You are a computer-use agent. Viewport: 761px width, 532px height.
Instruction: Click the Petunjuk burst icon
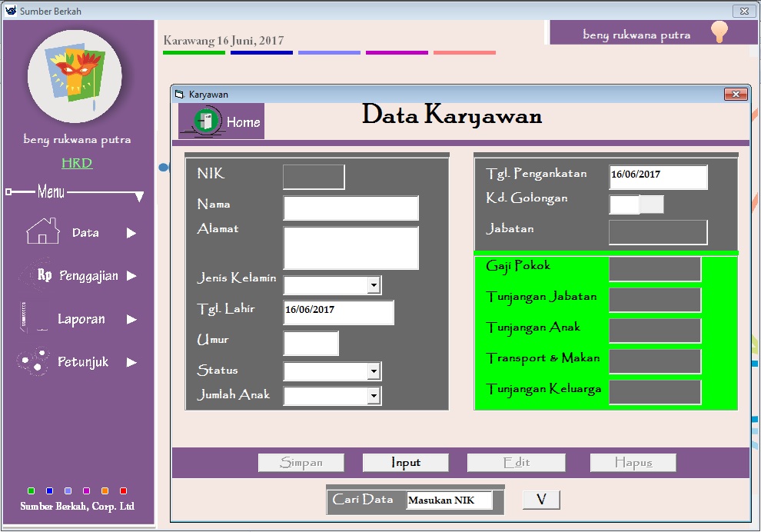tap(34, 361)
